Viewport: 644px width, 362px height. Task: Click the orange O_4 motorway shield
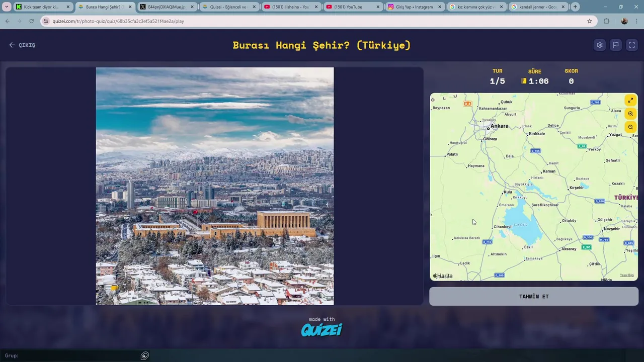(x=467, y=104)
